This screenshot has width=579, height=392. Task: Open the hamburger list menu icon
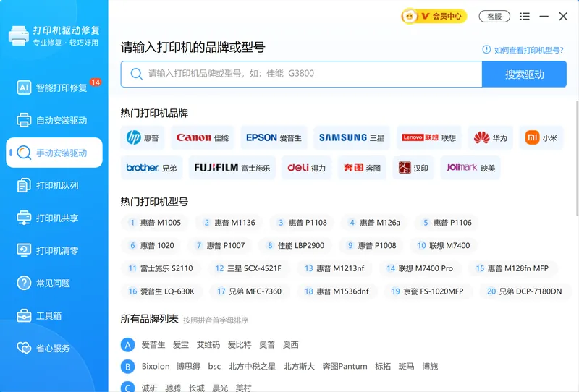click(x=524, y=16)
